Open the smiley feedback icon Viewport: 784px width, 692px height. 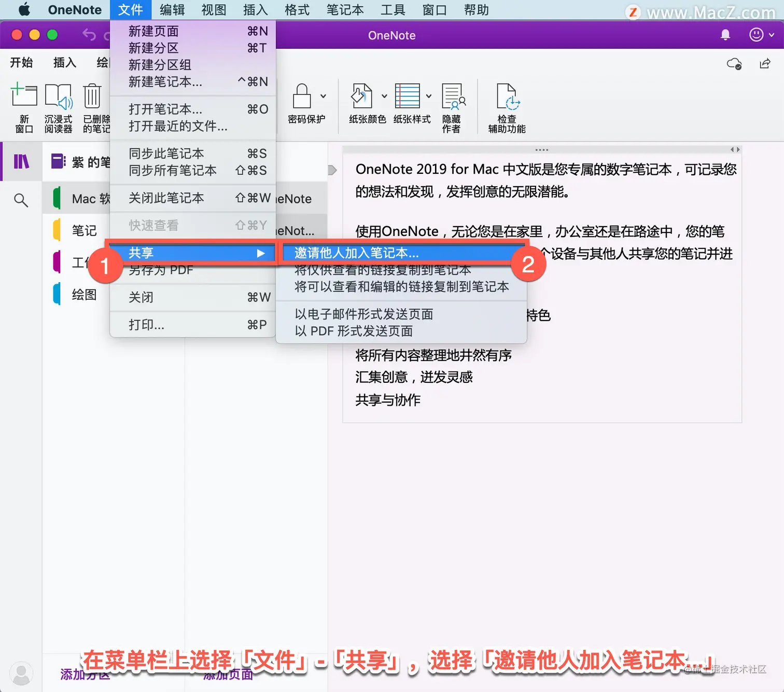point(757,35)
